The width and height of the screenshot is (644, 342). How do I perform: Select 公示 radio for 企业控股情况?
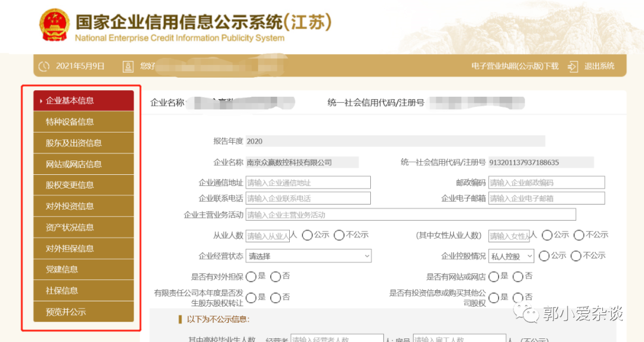544,256
